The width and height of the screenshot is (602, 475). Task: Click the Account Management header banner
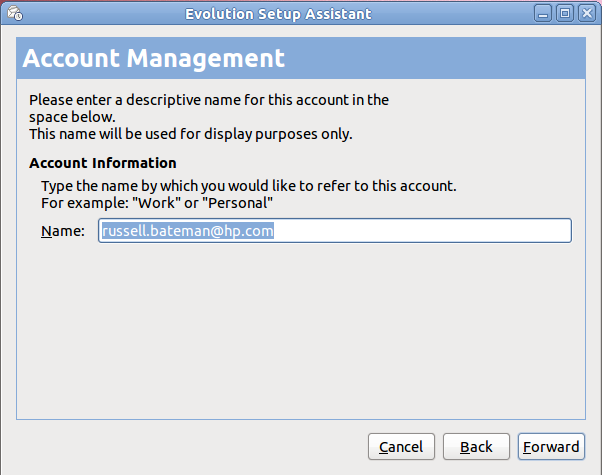[301, 58]
